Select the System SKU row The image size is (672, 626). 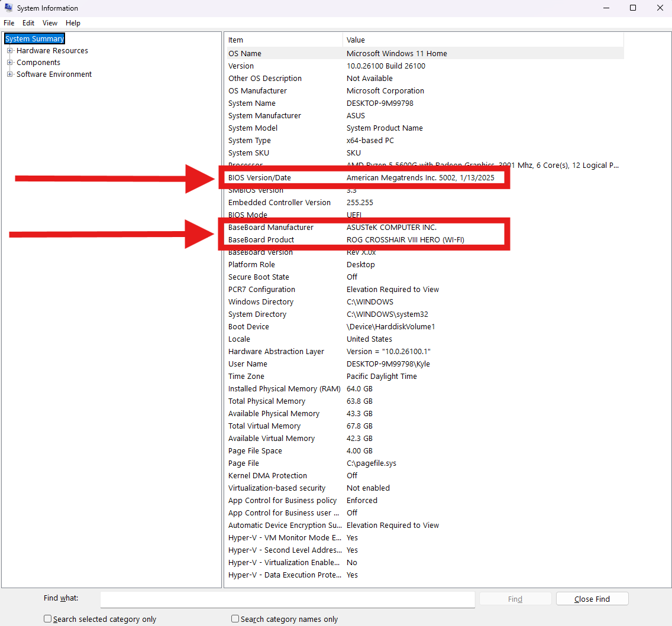[x=425, y=153]
